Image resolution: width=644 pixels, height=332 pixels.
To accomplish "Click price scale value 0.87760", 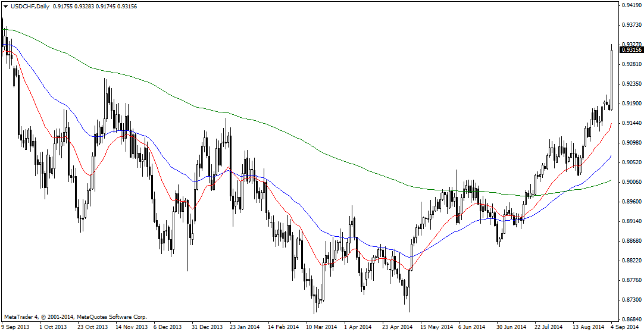I will click(x=632, y=280).
